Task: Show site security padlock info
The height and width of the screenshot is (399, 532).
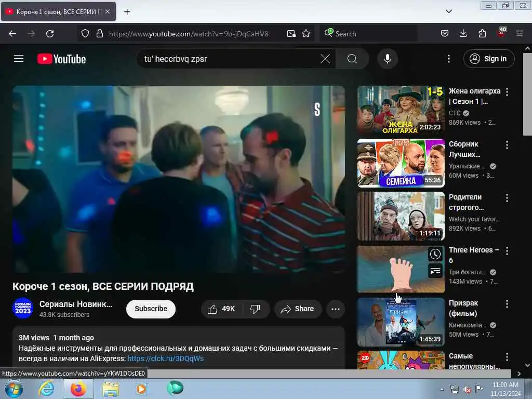Action: point(99,34)
